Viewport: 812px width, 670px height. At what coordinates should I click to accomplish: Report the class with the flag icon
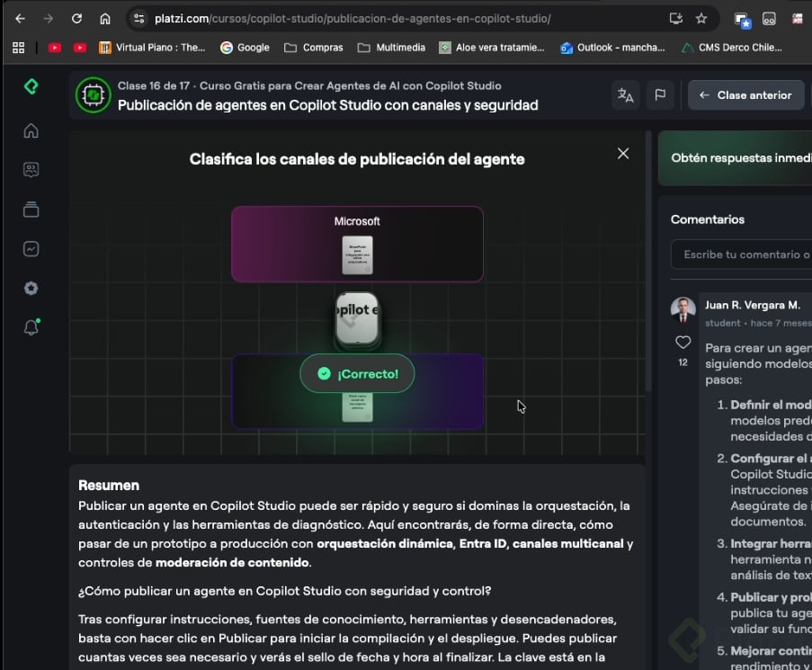(660, 95)
